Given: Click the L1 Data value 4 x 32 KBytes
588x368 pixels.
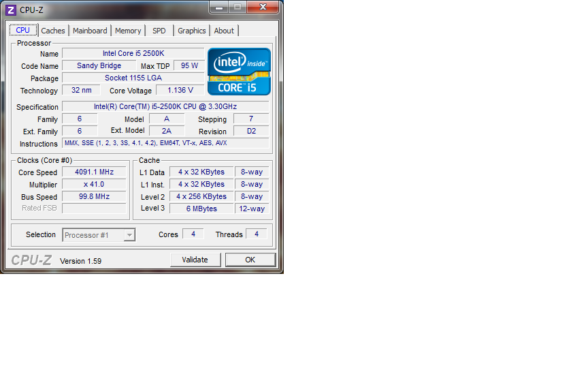Looking at the screenshot, I should [x=201, y=172].
